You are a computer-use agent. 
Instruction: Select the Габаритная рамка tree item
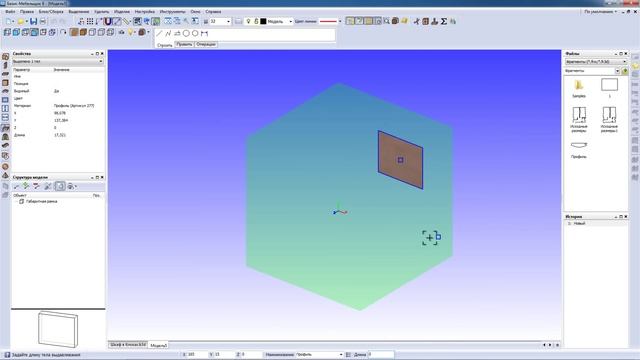[41, 202]
